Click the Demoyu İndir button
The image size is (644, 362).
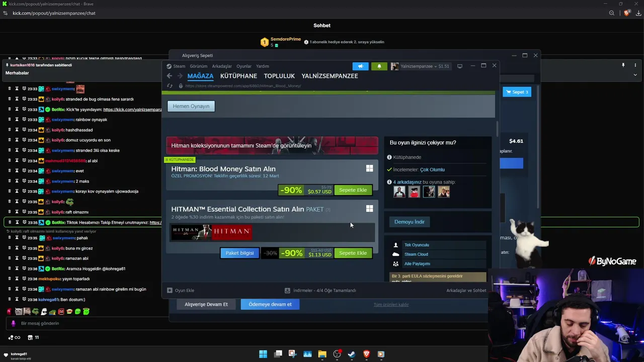point(410,222)
